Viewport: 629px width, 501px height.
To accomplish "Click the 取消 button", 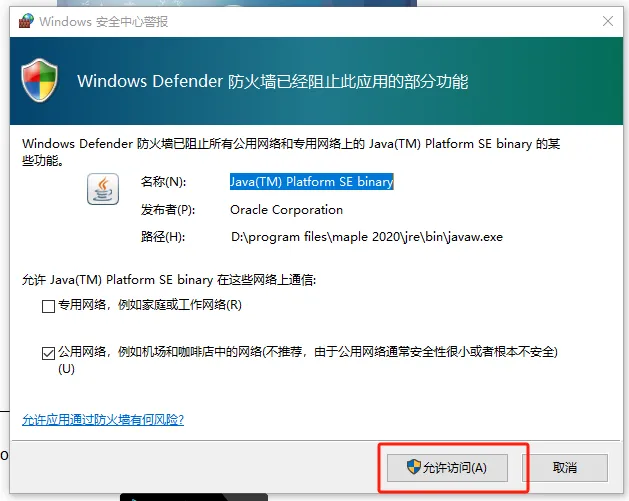I will coord(565,468).
